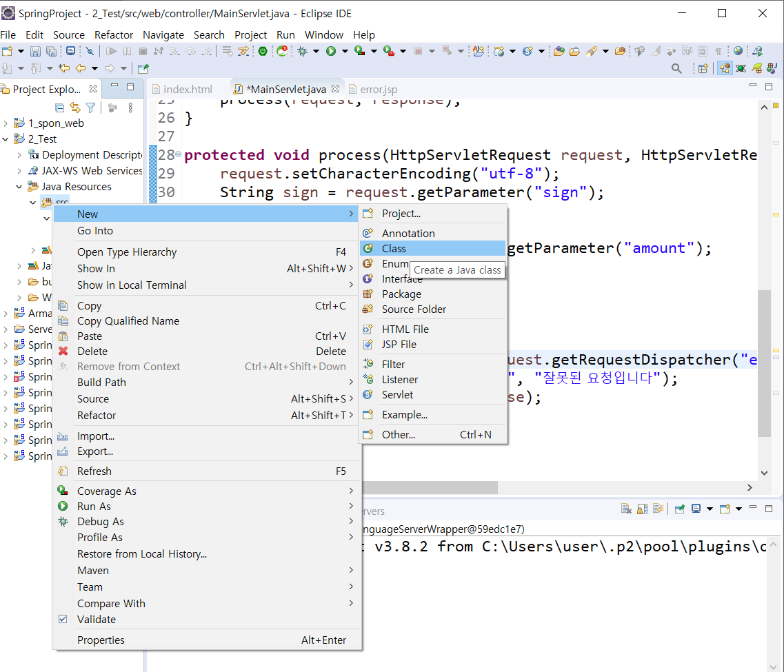Click the Spring relaunch icon with red badge

[x=282, y=51]
